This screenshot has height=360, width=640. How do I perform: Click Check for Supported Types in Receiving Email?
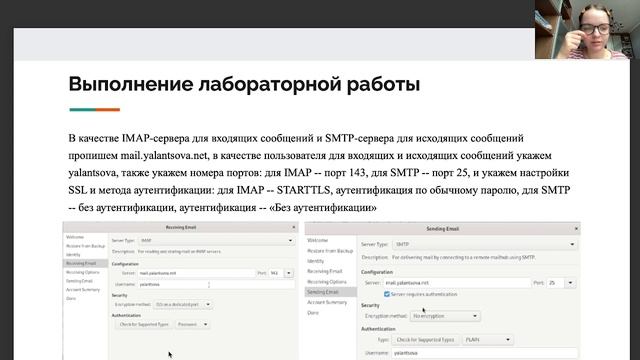coord(144,324)
